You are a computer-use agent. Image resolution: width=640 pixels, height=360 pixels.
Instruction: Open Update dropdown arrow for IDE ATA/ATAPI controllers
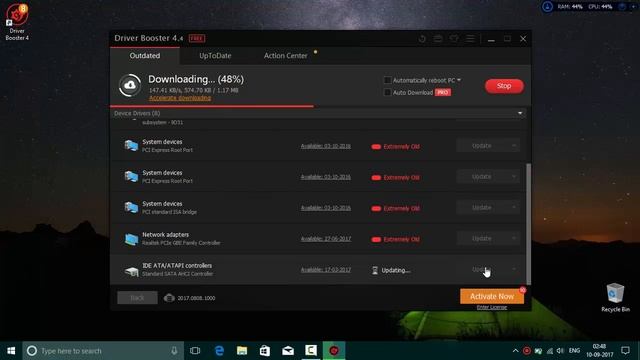click(514, 269)
